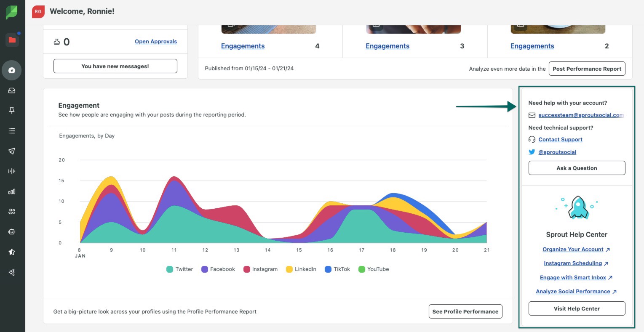Open the robot bot icon in sidebar
644x332 pixels.
click(12, 232)
